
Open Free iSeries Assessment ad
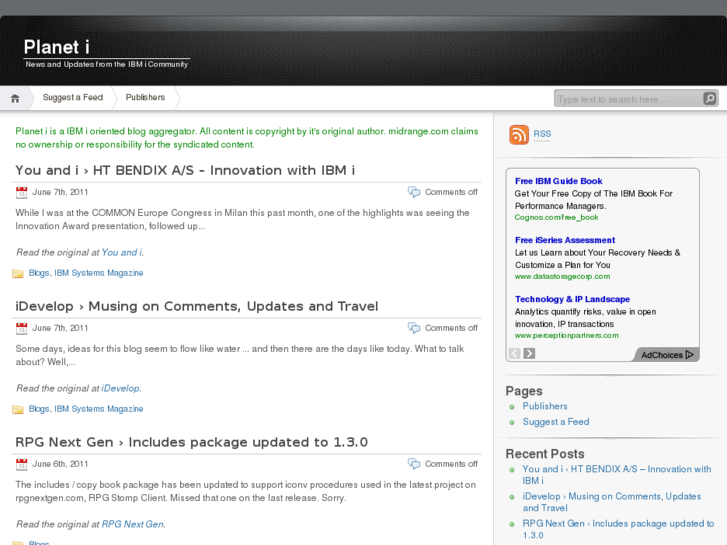565,240
